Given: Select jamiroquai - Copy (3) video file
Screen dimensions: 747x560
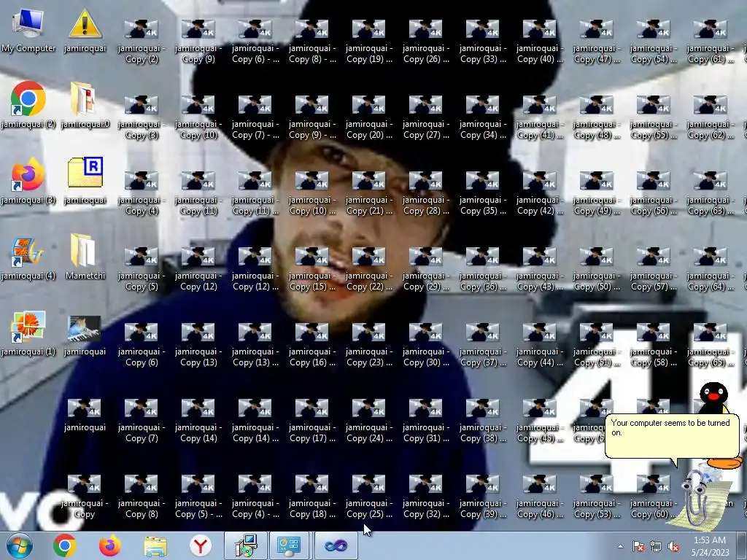Looking at the screenshot, I should (141, 117).
